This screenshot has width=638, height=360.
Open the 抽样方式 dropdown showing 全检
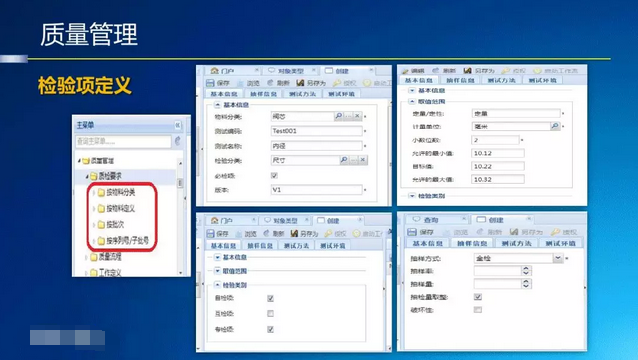click(x=558, y=258)
